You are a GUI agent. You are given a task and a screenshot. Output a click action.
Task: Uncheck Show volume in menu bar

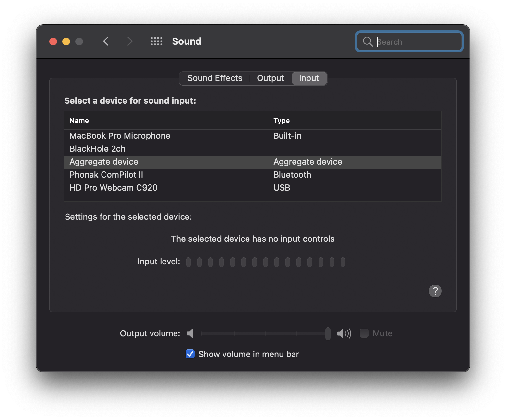click(190, 354)
